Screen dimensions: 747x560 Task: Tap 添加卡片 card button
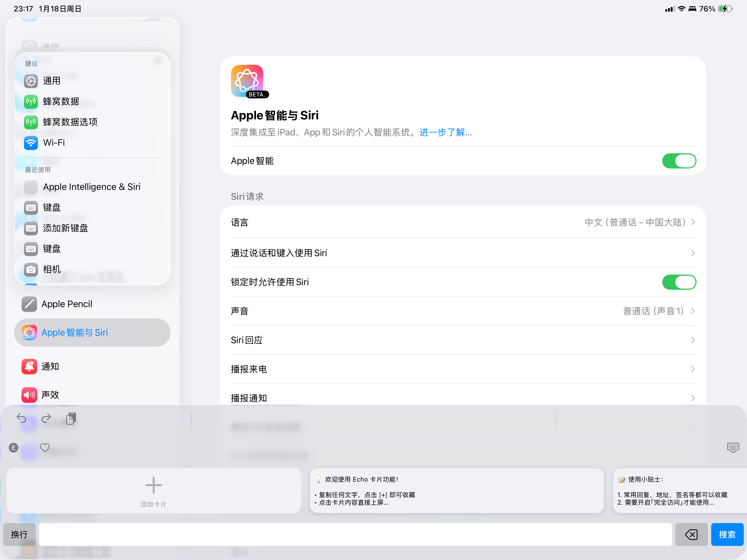pyautogui.click(x=154, y=491)
